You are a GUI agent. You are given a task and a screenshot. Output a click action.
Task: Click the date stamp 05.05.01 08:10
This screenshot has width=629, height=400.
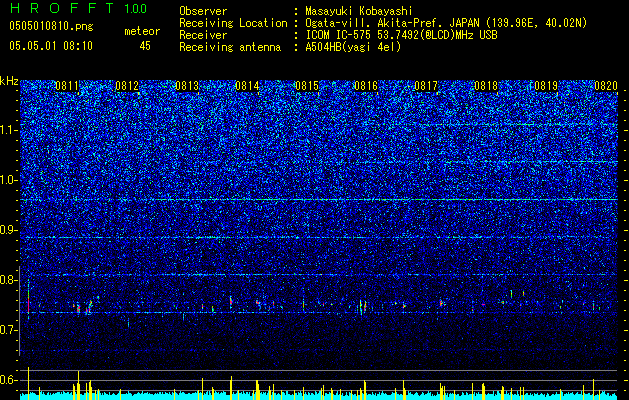point(51,46)
